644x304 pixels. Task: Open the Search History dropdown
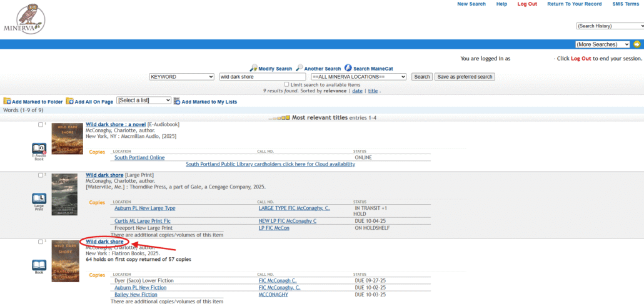pyautogui.click(x=610, y=26)
